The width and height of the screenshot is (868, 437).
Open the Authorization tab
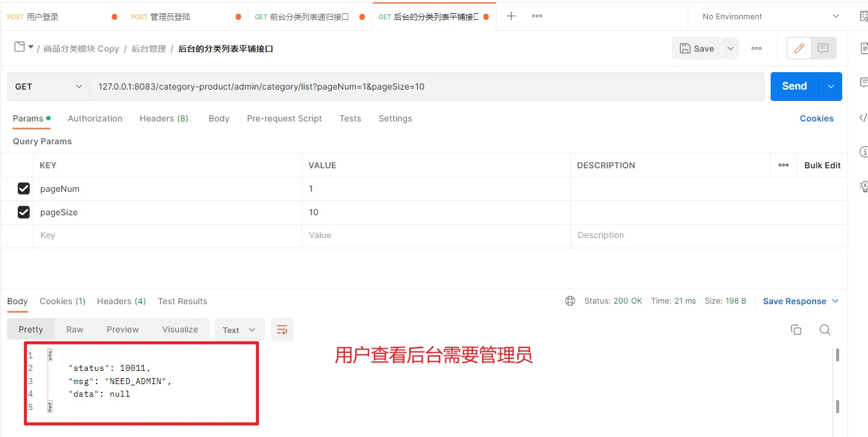95,118
